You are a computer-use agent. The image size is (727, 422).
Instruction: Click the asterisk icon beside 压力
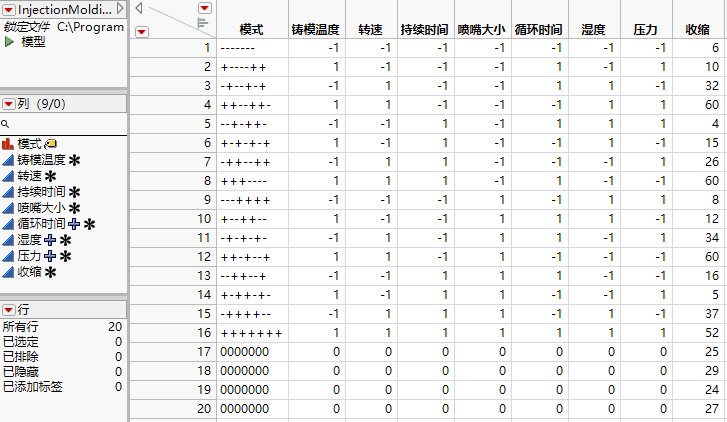click(x=65, y=256)
